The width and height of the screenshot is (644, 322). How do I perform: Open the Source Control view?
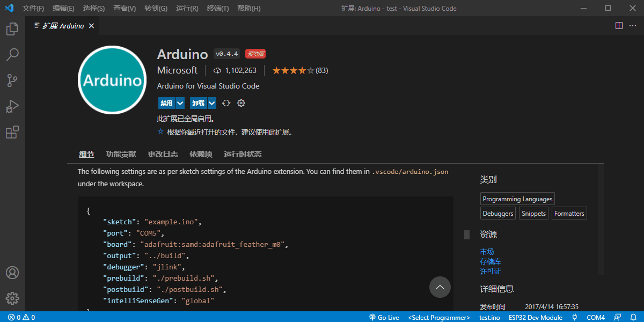(12, 80)
